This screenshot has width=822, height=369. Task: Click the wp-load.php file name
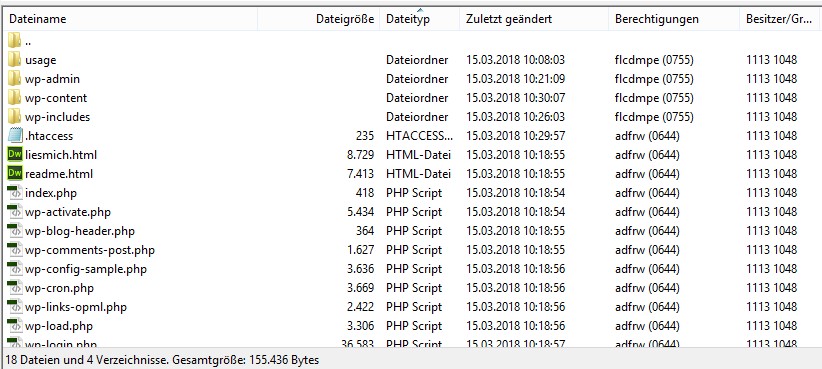[x=59, y=326]
